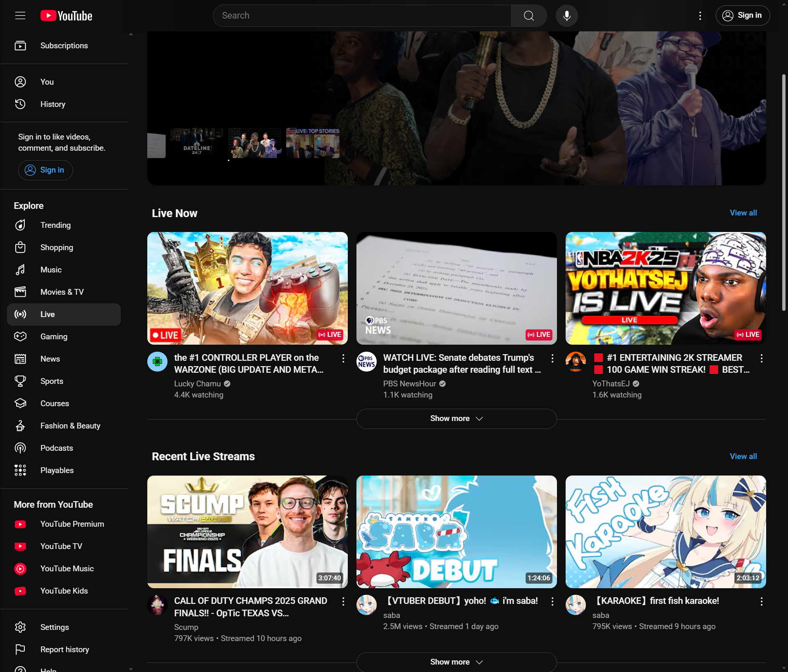Screen dimensions: 788x672
Task: Start voice search with microphone
Action: tap(567, 16)
